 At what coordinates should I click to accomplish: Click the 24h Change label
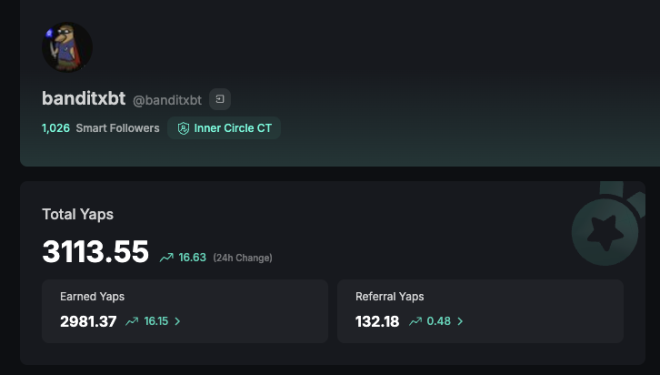pos(242,258)
